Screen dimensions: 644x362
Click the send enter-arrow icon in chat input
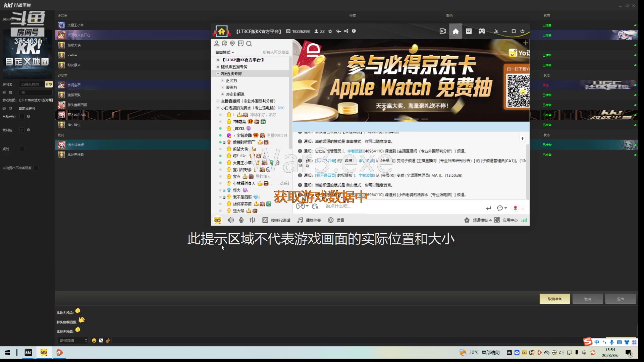tap(488, 208)
